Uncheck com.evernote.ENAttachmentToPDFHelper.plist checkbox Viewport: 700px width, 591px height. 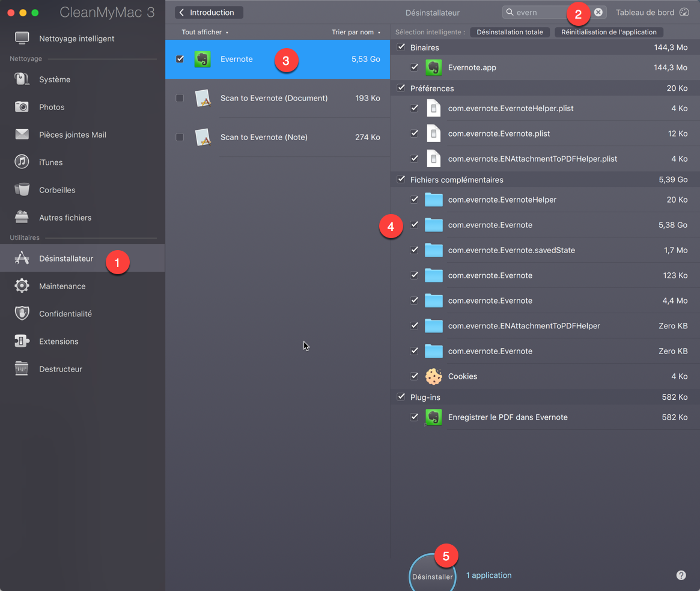[415, 159]
